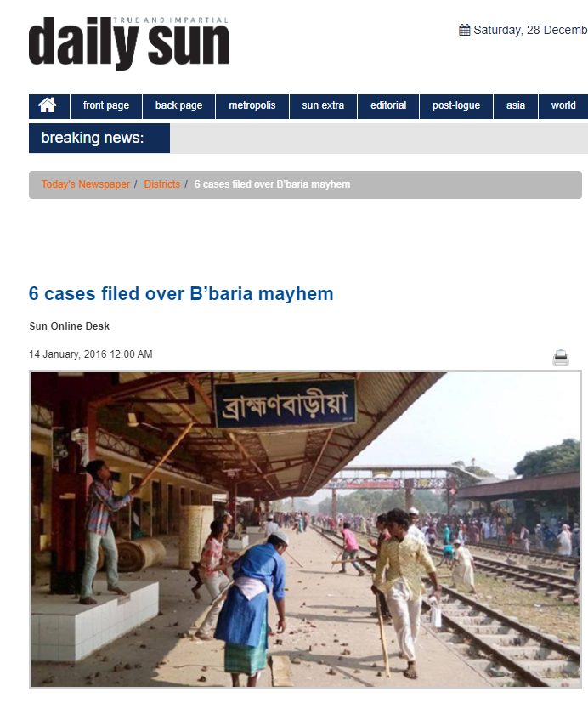The height and width of the screenshot is (714, 588).
Task: Click the calendar icon beside the date
Action: pyautogui.click(x=464, y=30)
